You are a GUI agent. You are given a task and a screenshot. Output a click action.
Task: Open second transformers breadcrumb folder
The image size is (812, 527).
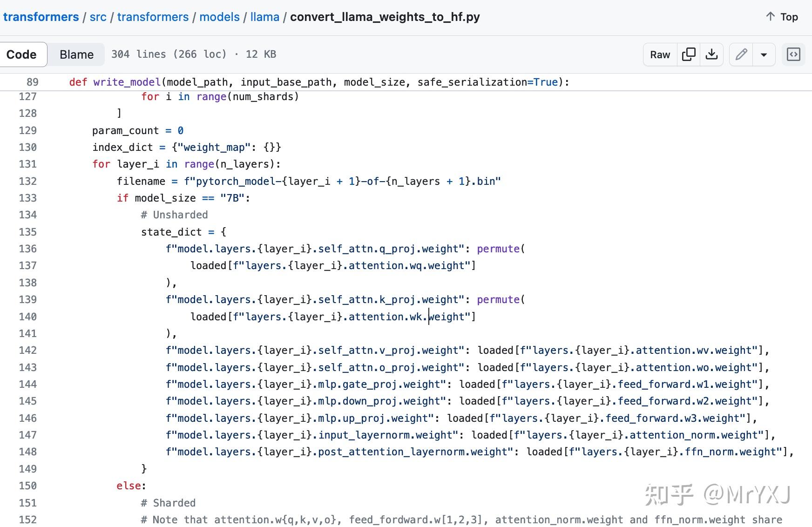click(x=153, y=17)
